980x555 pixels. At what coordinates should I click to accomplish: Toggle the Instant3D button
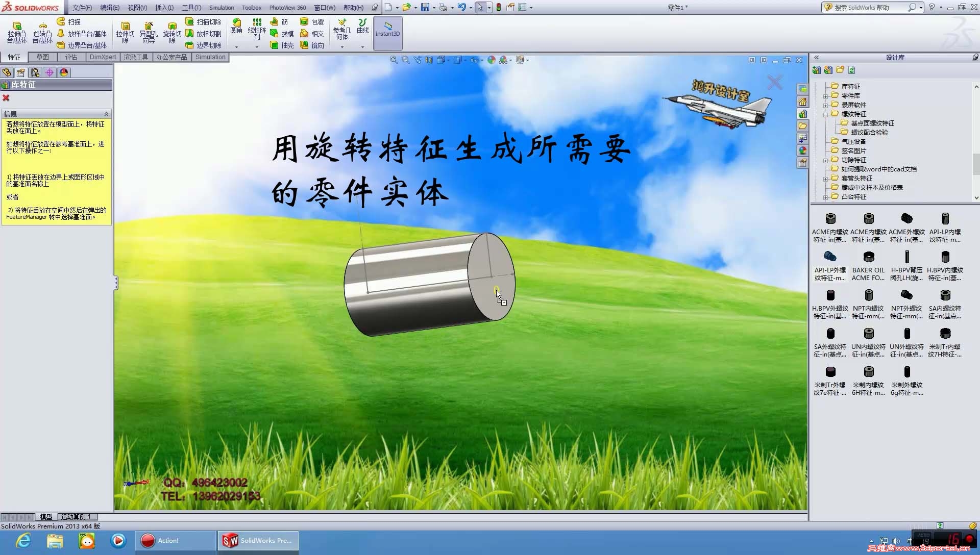tap(387, 33)
